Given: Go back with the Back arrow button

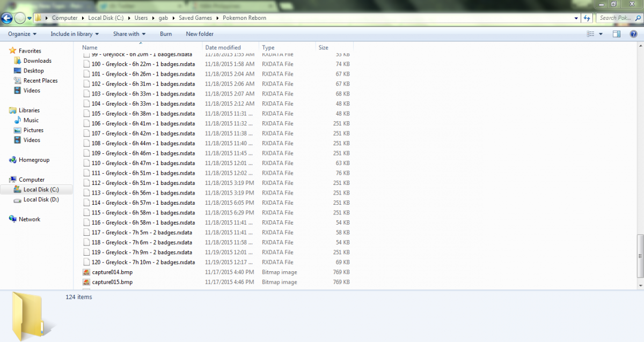Looking at the screenshot, I should point(7,18).
